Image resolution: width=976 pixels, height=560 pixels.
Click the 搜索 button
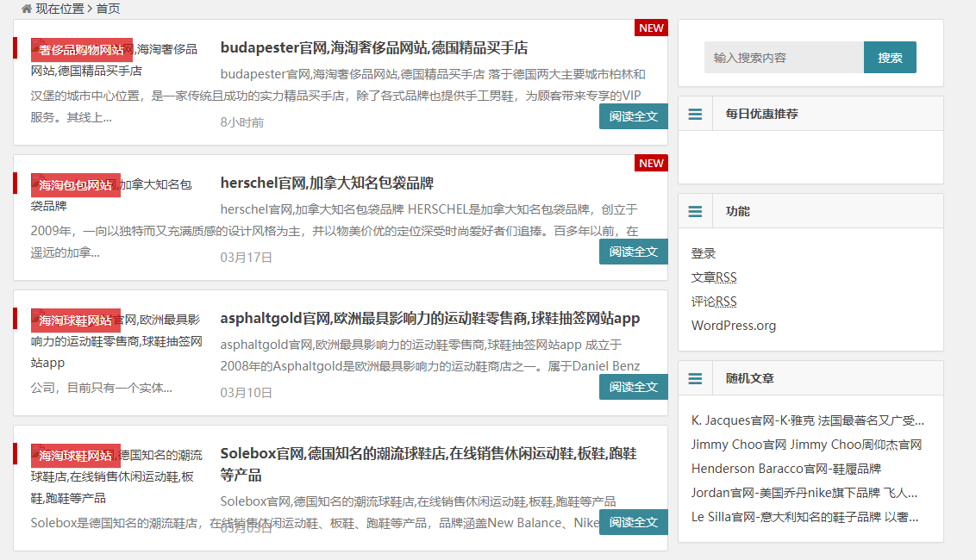point(890,57)
